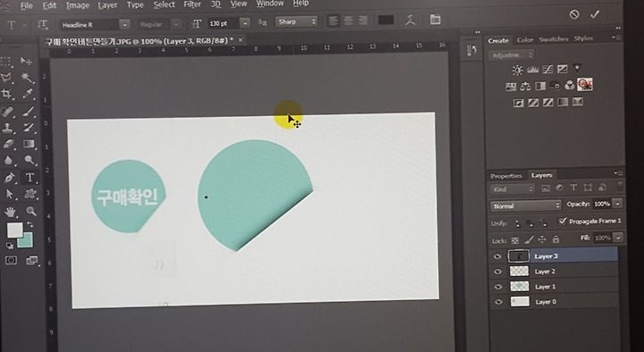Add a Color Balance adjustment
This screenshot has width=644, height=352.
[x=525, y=86]
